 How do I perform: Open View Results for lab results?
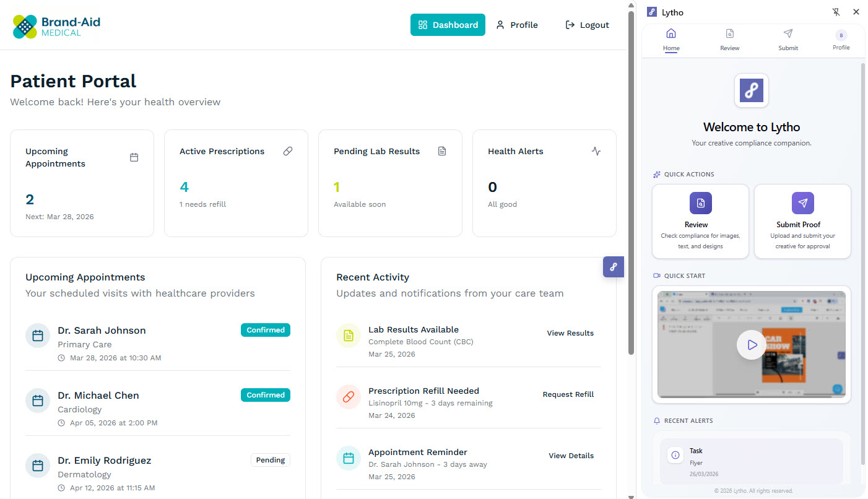click(570, 333)
